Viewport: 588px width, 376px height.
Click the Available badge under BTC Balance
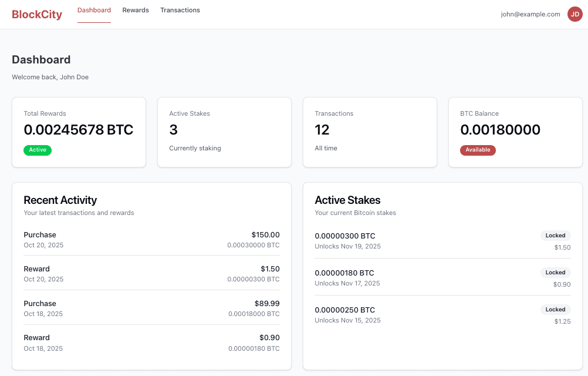478,150
